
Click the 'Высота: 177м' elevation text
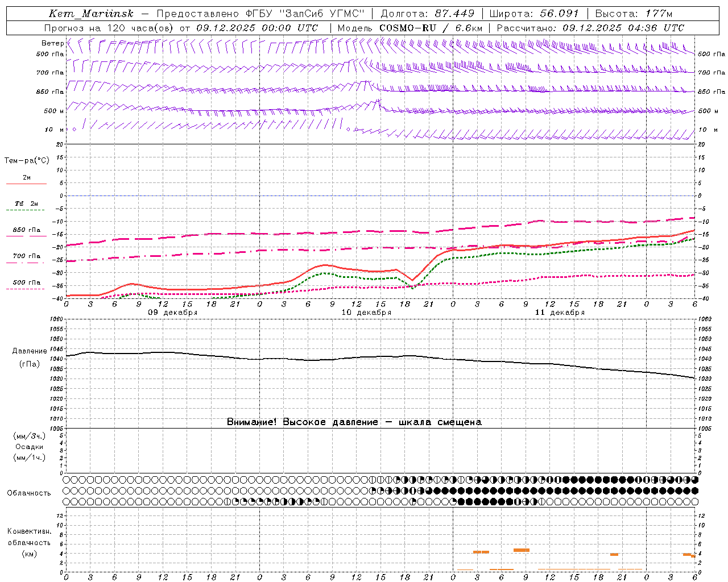634,14
